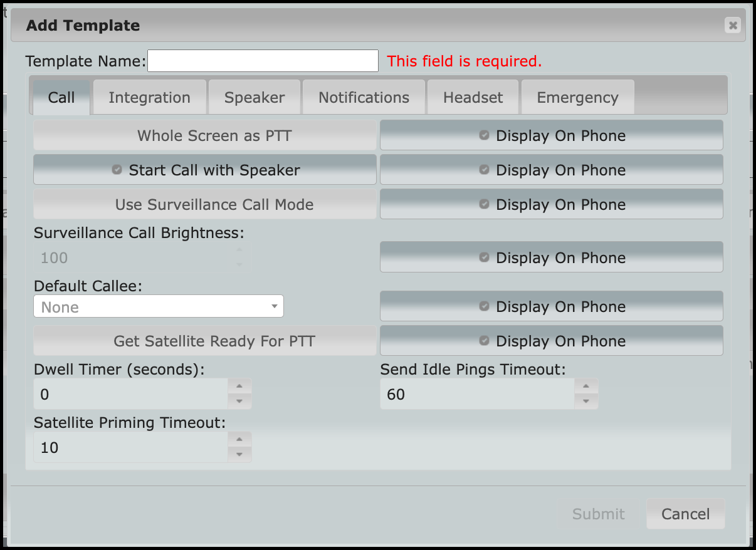Select the Notifications tab
Screen dimensions: 756x550
364,96
